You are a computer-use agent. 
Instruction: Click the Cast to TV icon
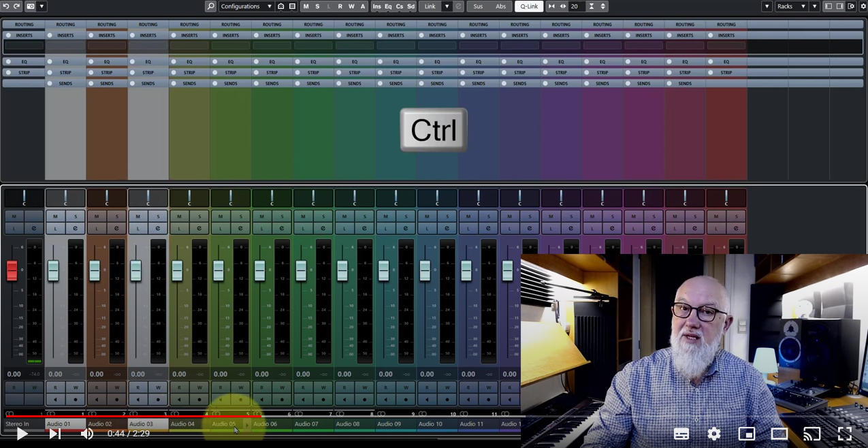(x=811, y=434)
